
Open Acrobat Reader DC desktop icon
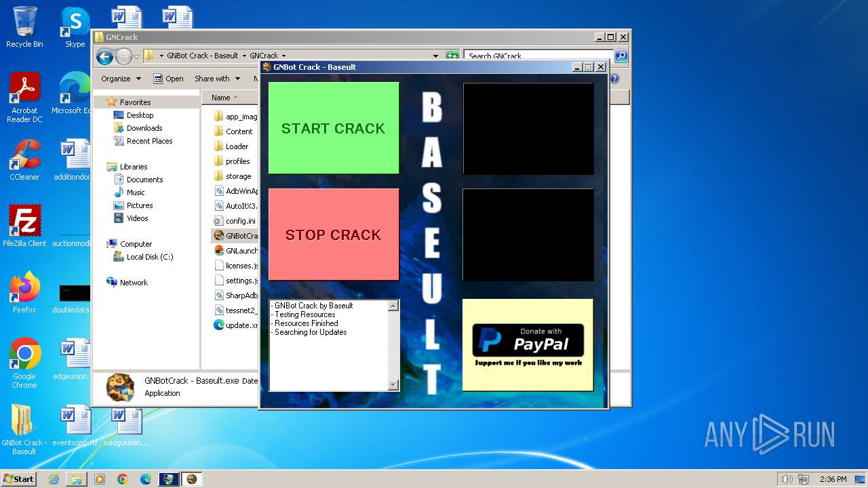coord(24,98)
